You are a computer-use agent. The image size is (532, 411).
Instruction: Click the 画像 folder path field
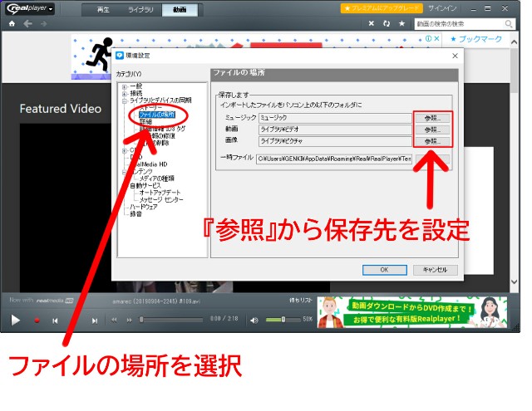coord(335,141)
